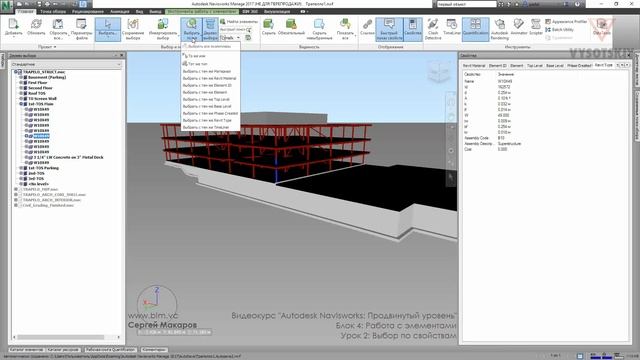Image resolution: width=640 pixels, height=360 pixels.
Task: Click the ViewCube in the 3D viewport
Action: tap(439, 72)
